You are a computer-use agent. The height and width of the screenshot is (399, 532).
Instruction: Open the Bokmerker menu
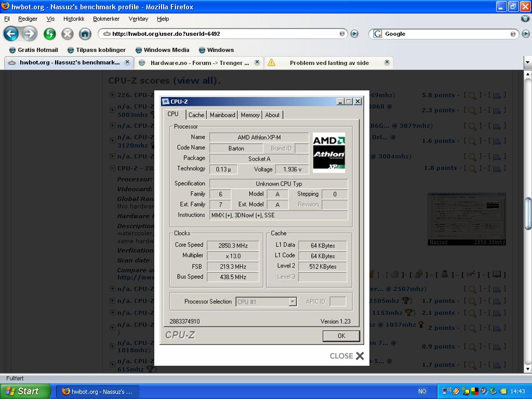pyautogui.click(x=106, y=19)
